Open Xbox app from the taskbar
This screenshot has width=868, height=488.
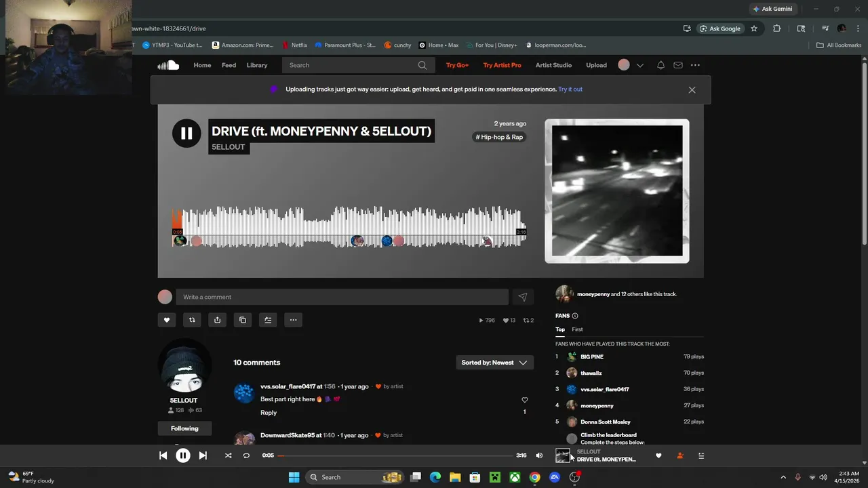pos(515,477)
